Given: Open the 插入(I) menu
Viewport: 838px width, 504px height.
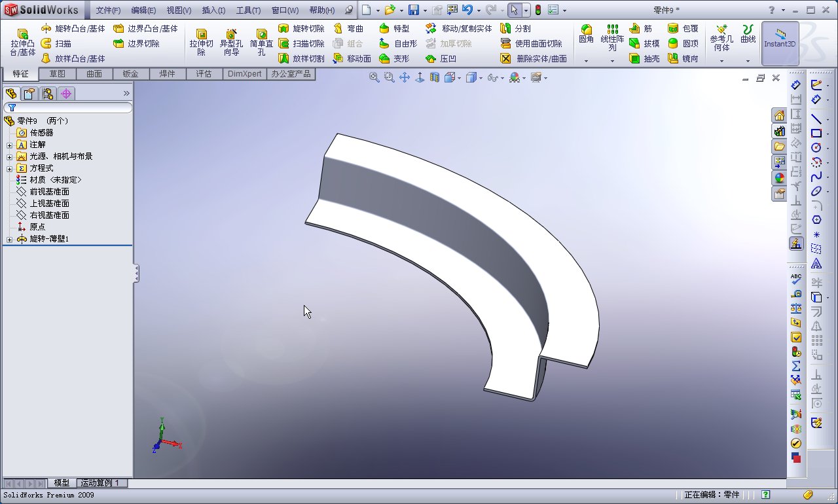Looking at the screenshot, I should point(213,10).
